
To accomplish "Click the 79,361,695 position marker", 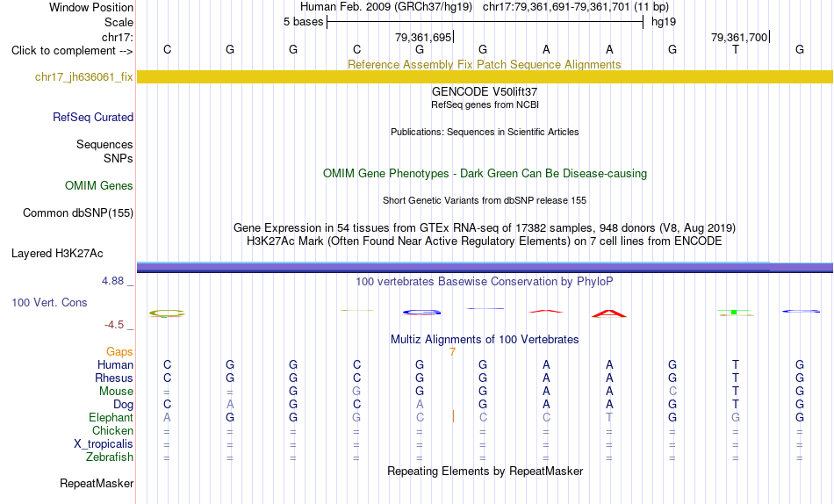I will (x=423, y=37).
